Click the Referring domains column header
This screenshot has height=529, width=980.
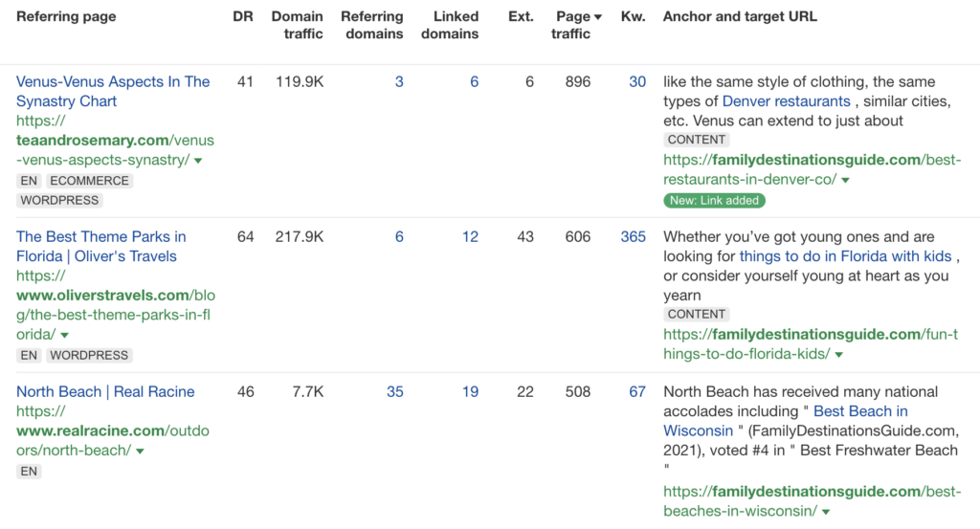[x=372, y=25]
